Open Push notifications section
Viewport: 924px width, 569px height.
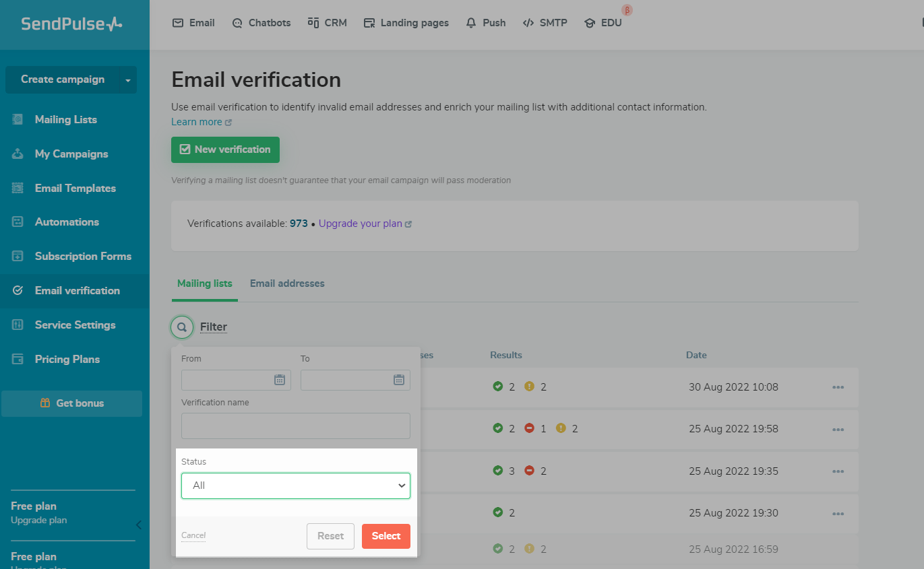[485, 23]
